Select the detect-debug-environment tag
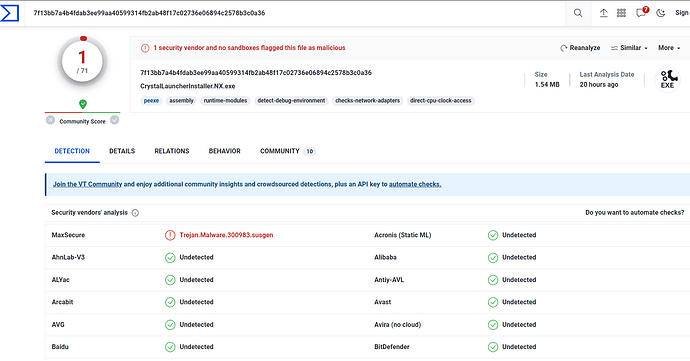690x361 pixels. coord(291,101)
